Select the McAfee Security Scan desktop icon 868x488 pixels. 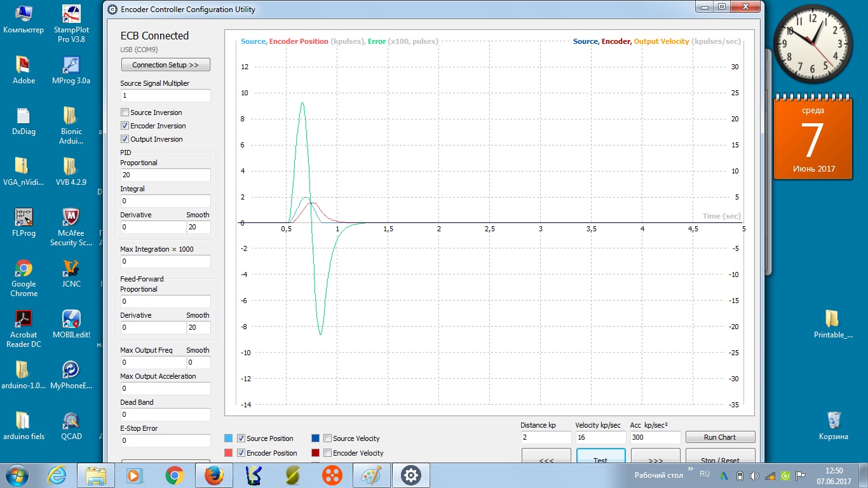point(71,227)
